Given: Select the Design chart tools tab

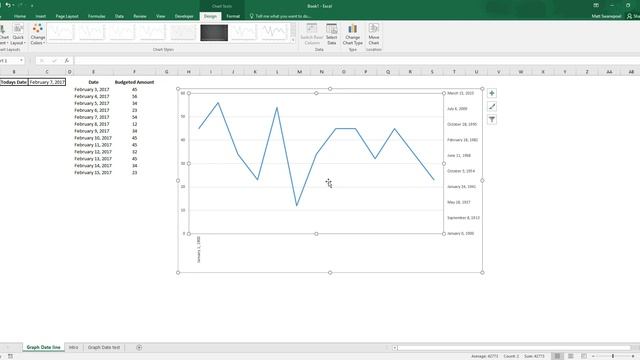Looking at the screenshot, I should click(210, 16).
